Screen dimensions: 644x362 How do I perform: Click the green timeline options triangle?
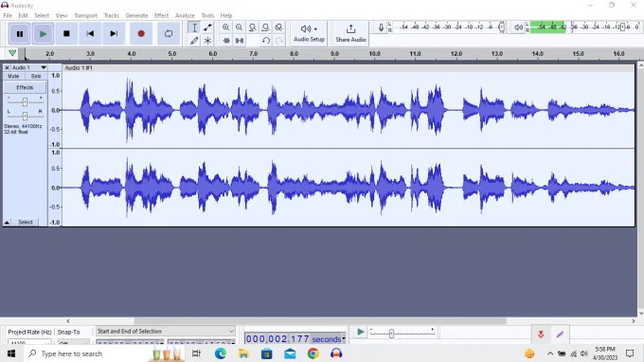12,53
